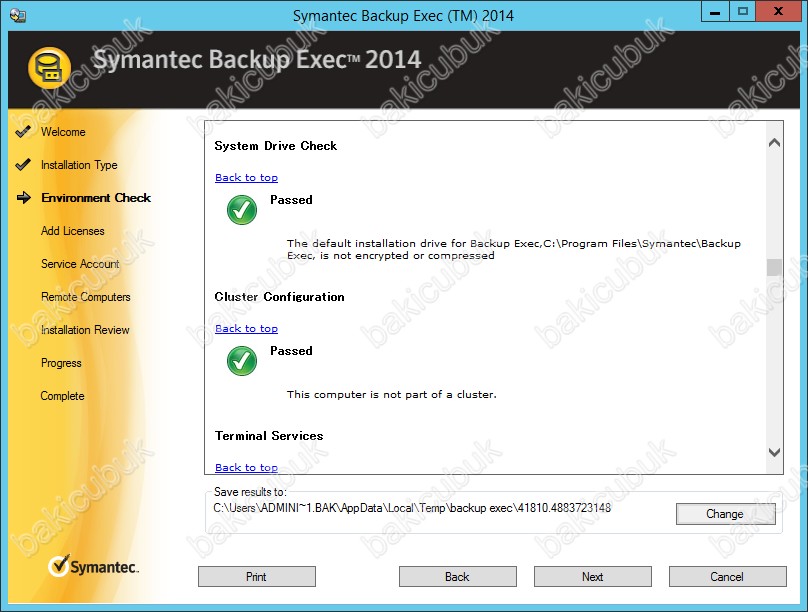The width and height of the screenshot is (808, 612).
Task: Click the System Drive Check heading
Action: point(276,146)
